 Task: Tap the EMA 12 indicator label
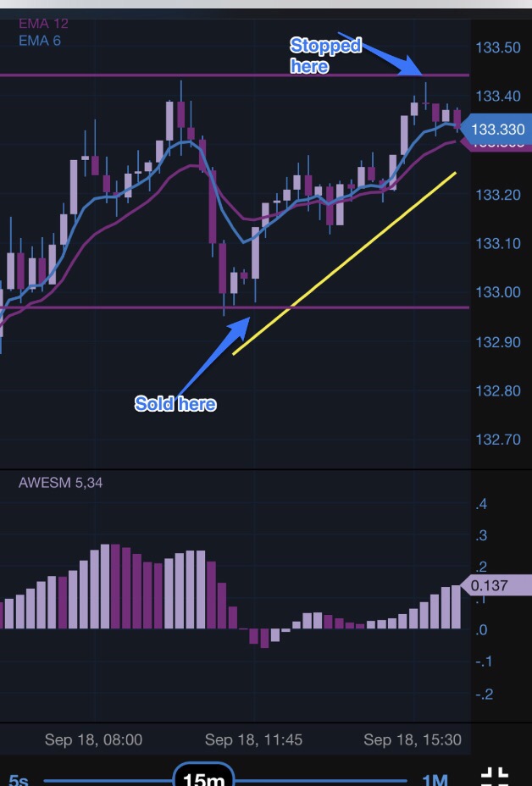coord(44,24)
